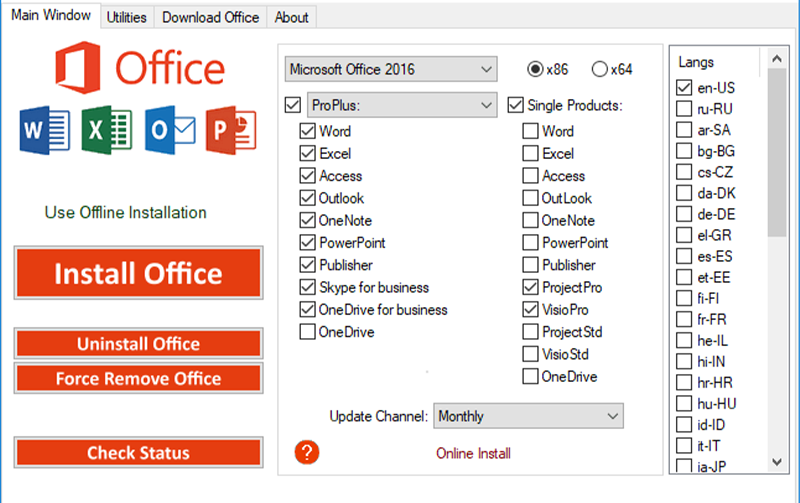
Task: Select the x64 architecture option
Action: pyautogui.click(x=600, y=69)
